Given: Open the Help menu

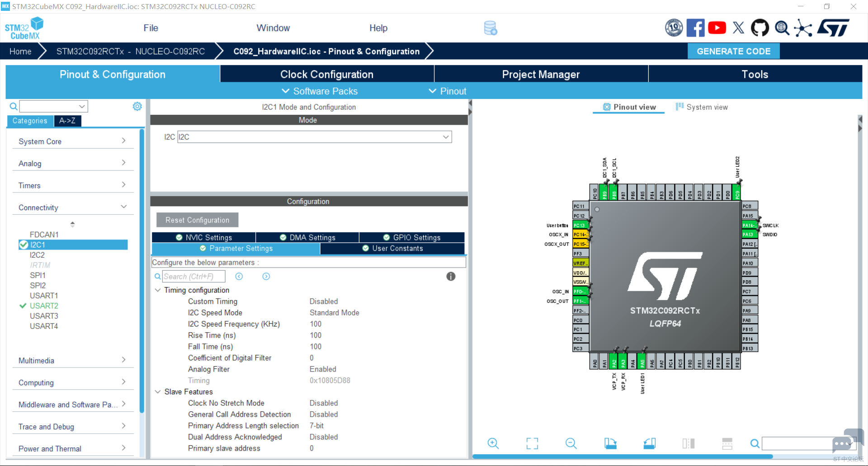Looking at the screenshot, I should click(378, 28).
